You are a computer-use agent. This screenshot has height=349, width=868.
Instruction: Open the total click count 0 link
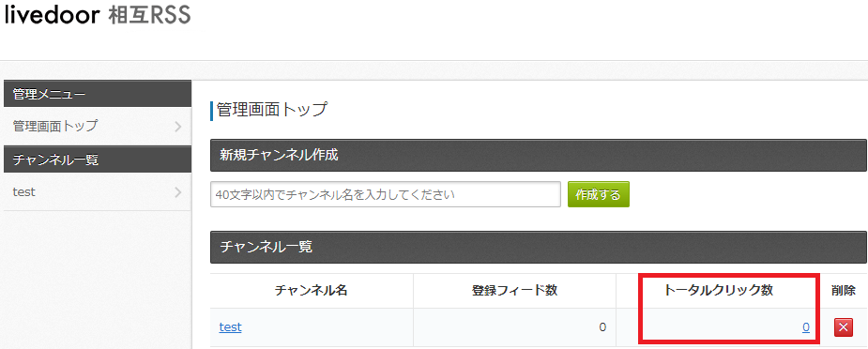(806, 327)
